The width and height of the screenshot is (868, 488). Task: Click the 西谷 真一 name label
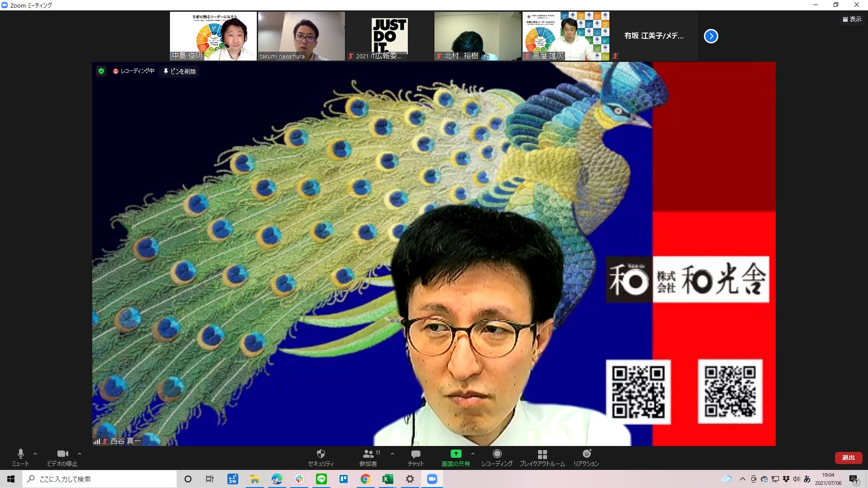pos(125,441)
